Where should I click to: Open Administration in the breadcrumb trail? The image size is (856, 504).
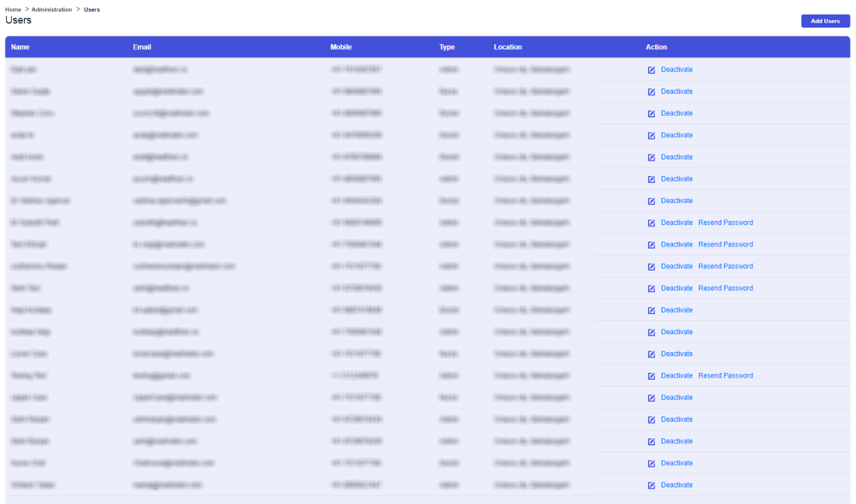tap(52, 10)
